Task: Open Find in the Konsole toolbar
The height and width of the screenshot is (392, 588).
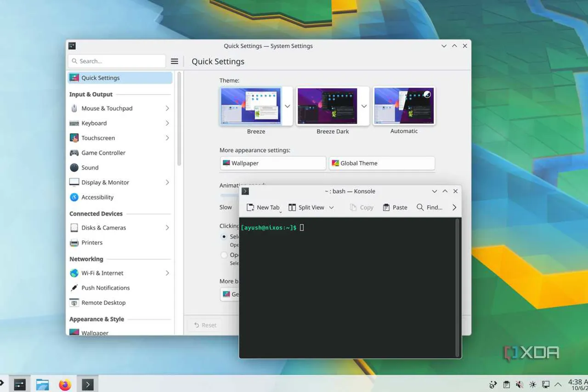Action: (429, 207)
